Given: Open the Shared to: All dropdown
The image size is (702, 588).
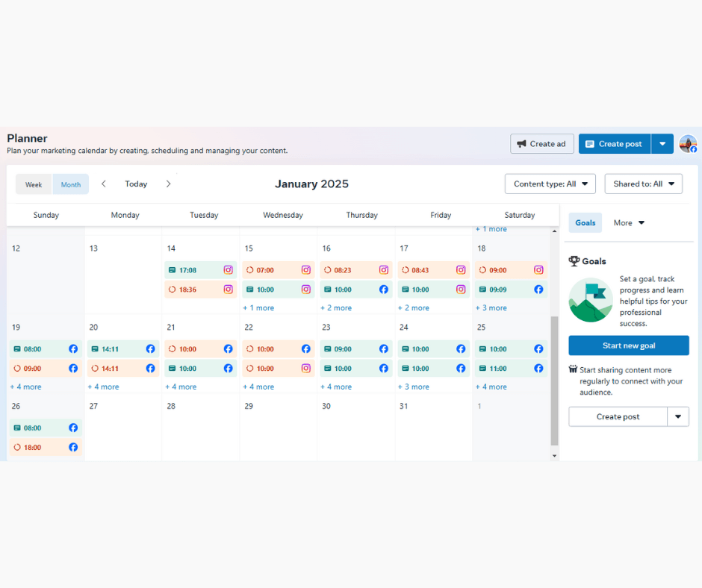Looking at the screenshot, I should pos(643,184).
